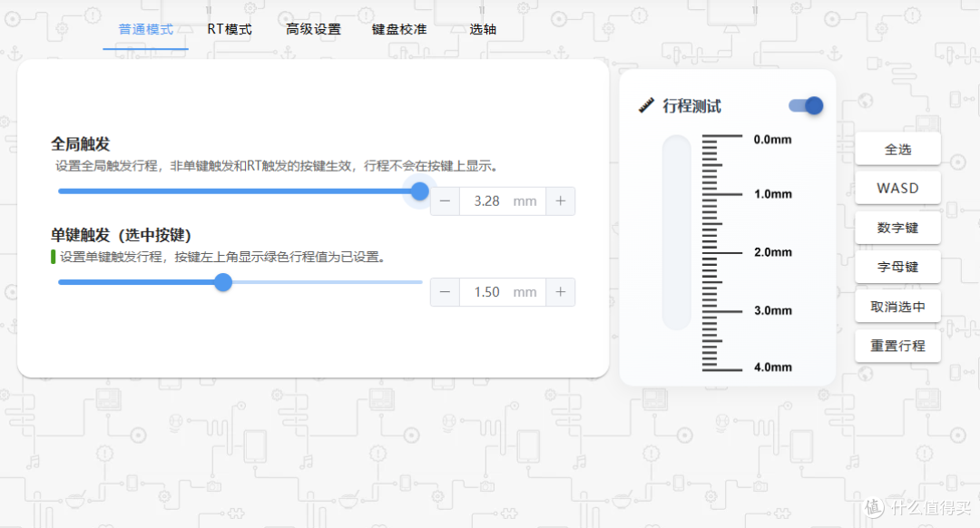Image resolution: width=980 pixels, height=528 pixels.
Task: Click the 0.0mm scale label
Action: point(772,140)
